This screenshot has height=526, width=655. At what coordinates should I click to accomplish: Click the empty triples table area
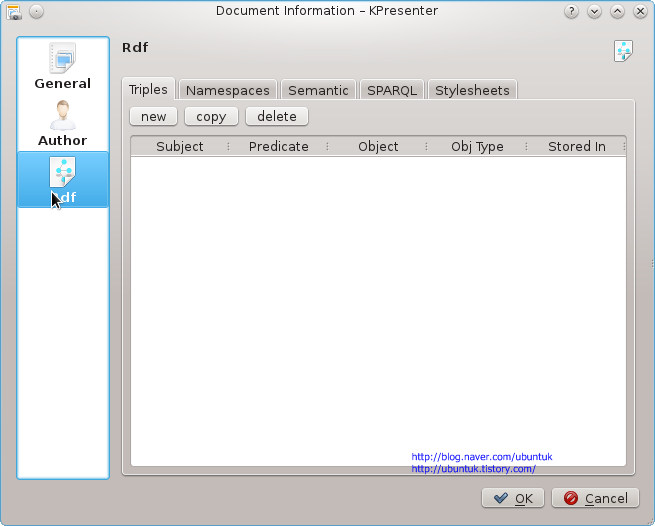(378, 311)
